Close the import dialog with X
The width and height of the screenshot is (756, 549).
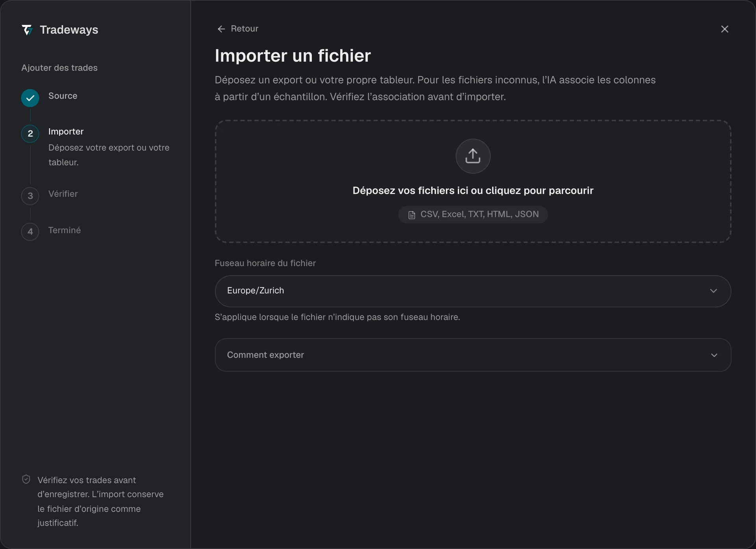(724, 29)
